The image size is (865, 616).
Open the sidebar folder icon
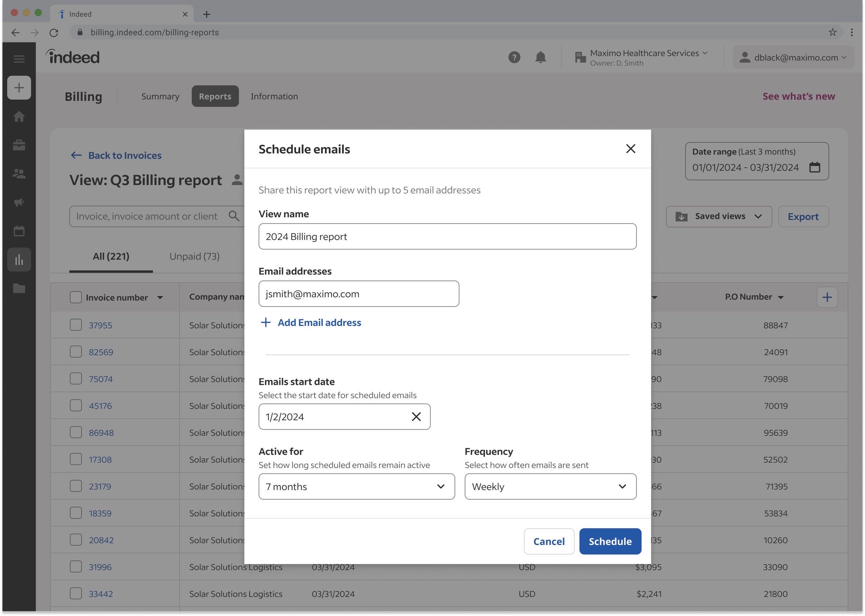(19, 289)
